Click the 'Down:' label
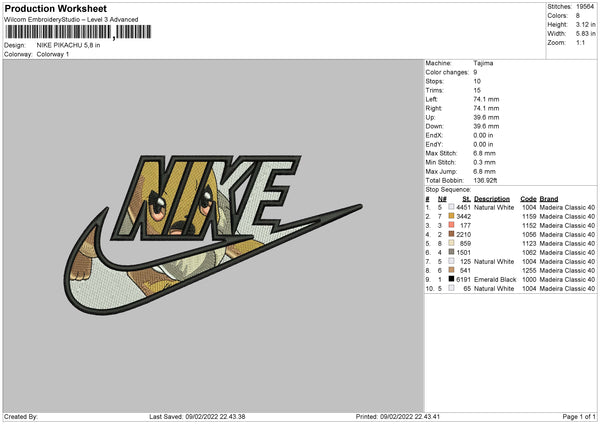The width and height of the screenshot is (600, 424). click(x=434, y=126)
